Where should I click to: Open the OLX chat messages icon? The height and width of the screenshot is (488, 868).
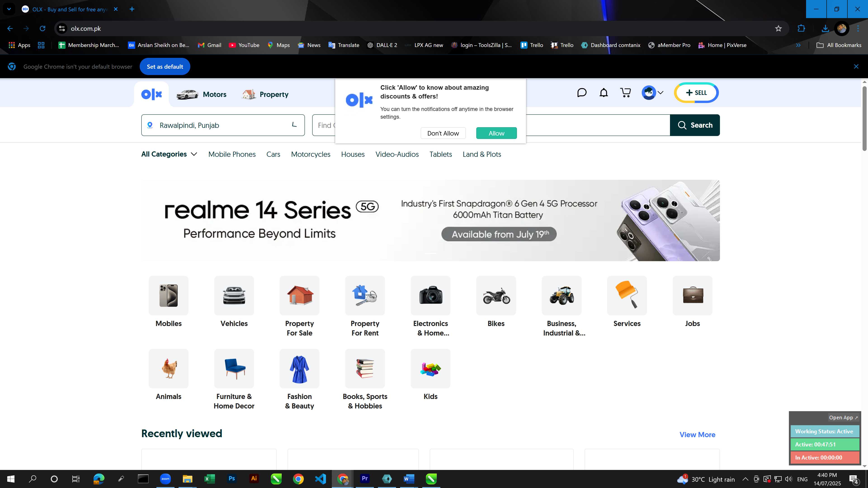582,93
